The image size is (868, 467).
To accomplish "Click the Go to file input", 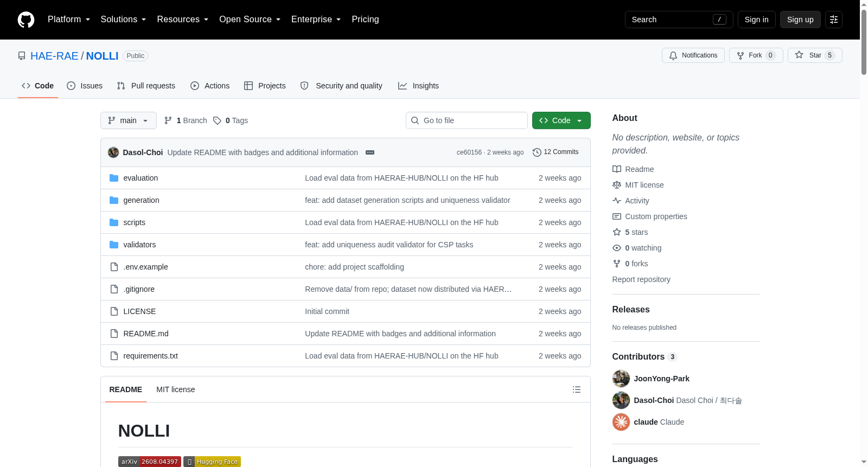I will tap(467, 120).
